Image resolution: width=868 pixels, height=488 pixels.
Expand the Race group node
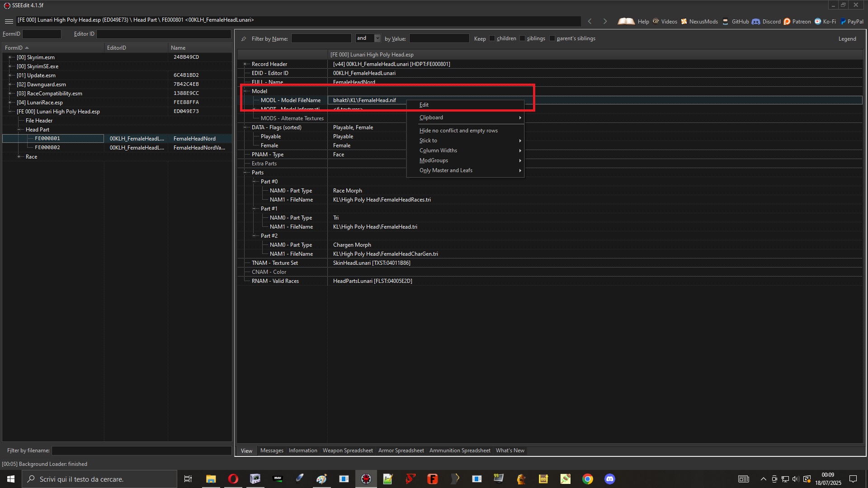tap(19, 157)
